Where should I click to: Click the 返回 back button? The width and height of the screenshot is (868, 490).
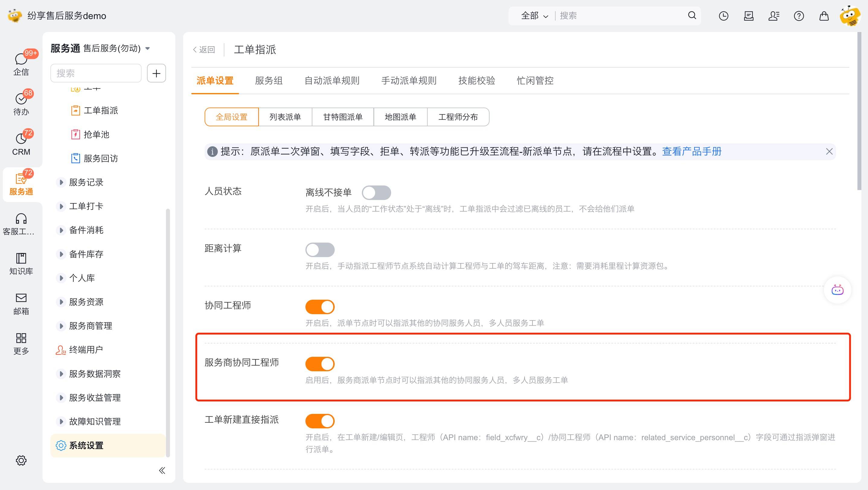tap(204, 50)
